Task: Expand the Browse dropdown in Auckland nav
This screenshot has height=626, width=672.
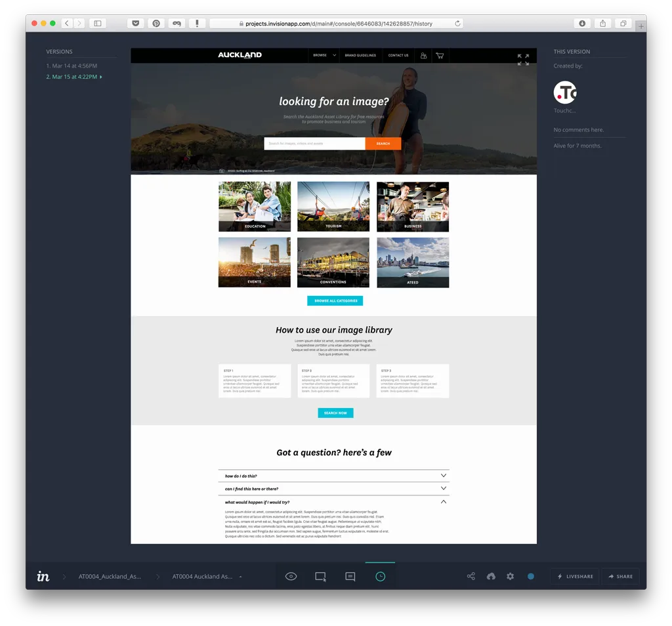Action: click(324, 55)
